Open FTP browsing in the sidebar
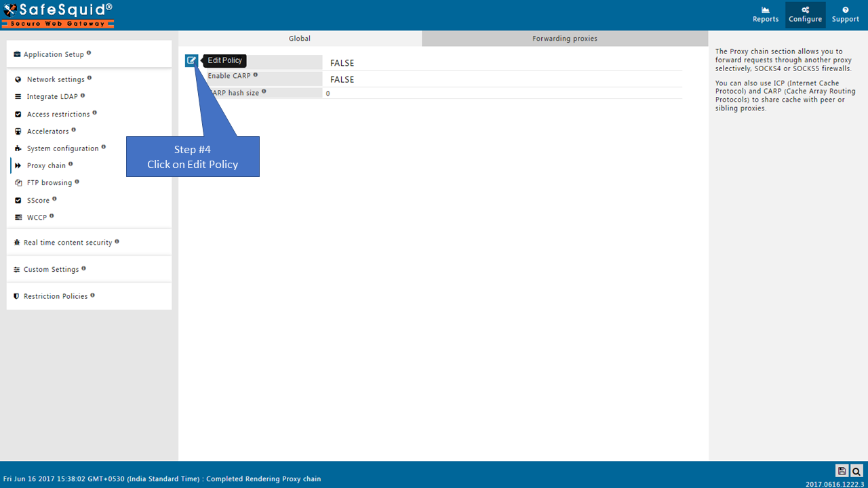 pos(50,183)
